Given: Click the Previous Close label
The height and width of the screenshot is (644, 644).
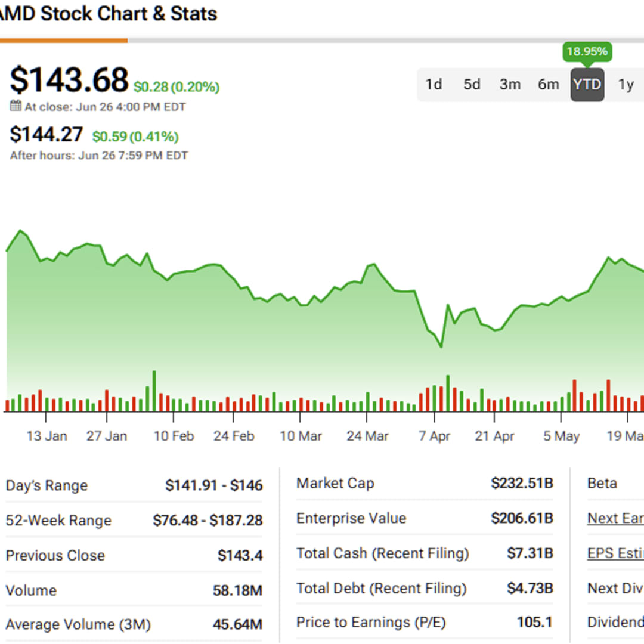Looking at the screenshot, I should pyautogui.click(x=55, y=556).
